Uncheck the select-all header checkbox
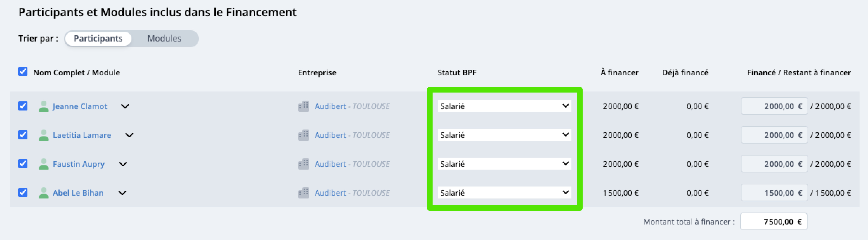This screenshot has height=240, width=868. point(23,72)
